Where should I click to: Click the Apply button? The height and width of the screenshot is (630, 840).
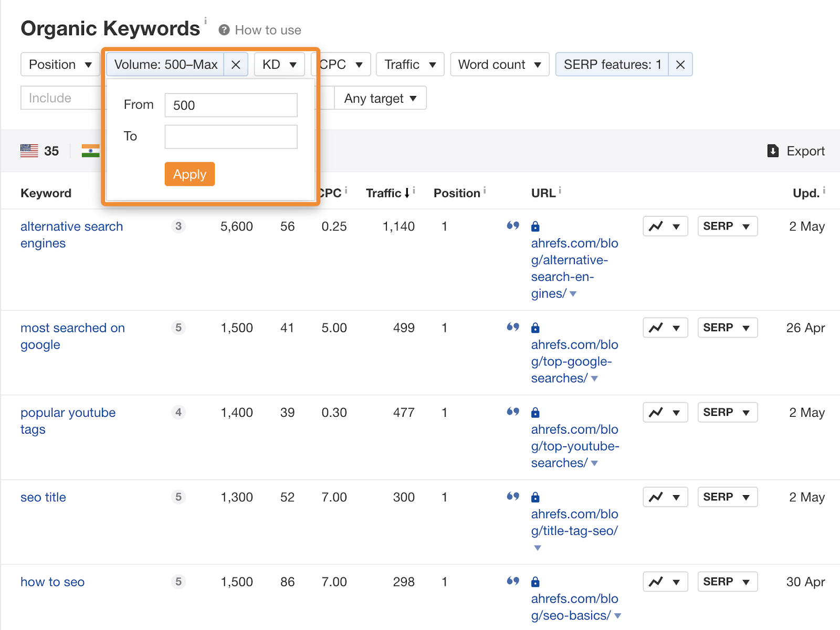(x=190, y=174)
